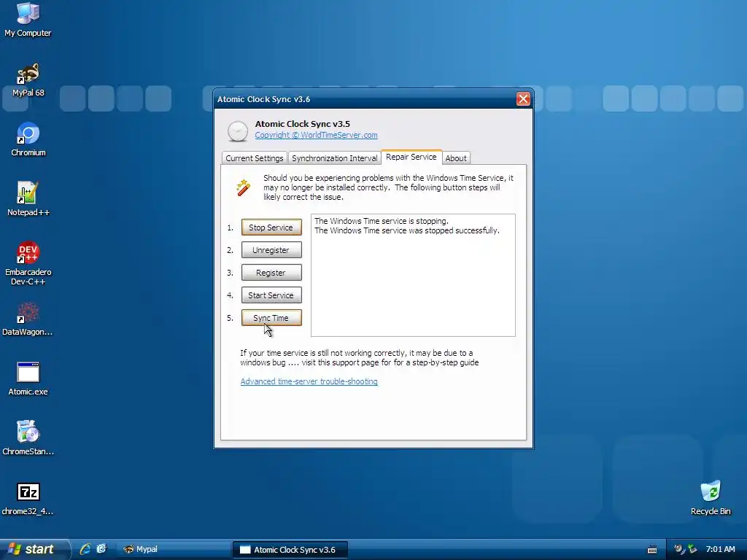Viewport: 747px width, 560px height.
Task: Click the 7:01 AM taskbar clock
Action: [720, 549]
